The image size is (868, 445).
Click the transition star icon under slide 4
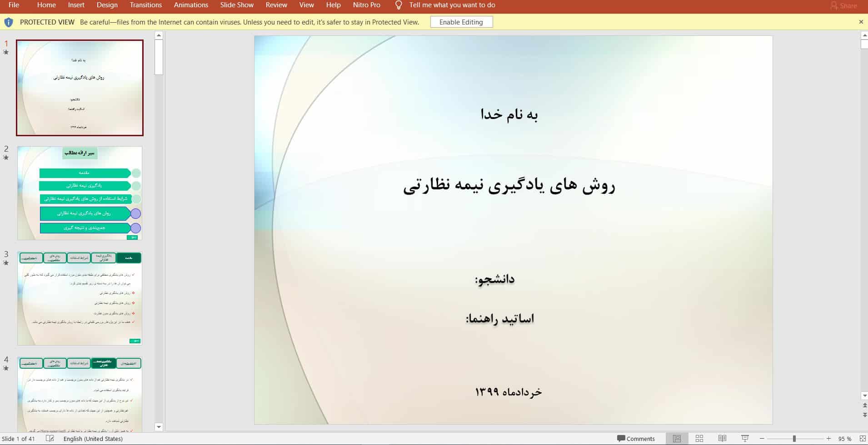pyautogui.click(x=6, y=368)
